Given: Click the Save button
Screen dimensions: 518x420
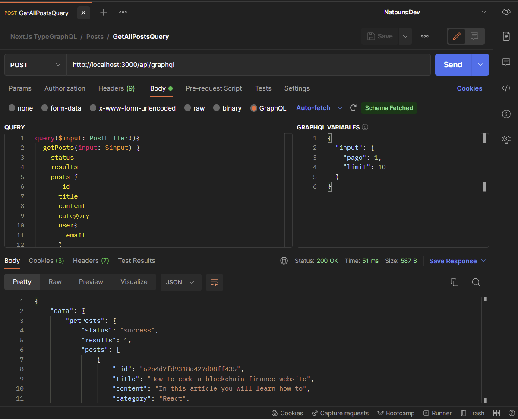Looking at the screenshot, I should pos(380,36).
